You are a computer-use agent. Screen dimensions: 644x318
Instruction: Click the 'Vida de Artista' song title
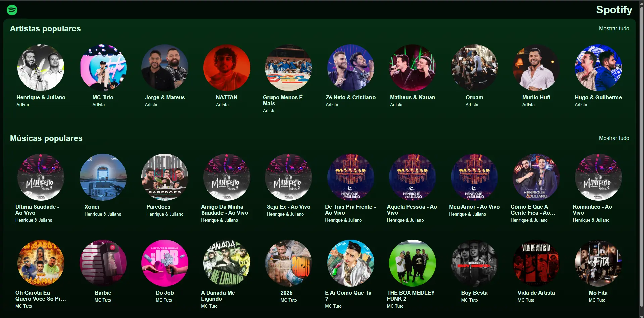(536, 293)
